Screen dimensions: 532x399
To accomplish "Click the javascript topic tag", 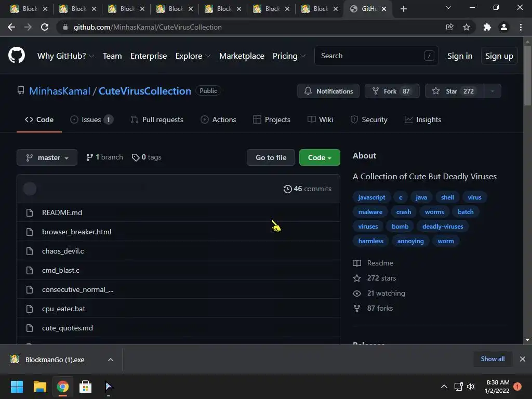I will pos(371,197).
